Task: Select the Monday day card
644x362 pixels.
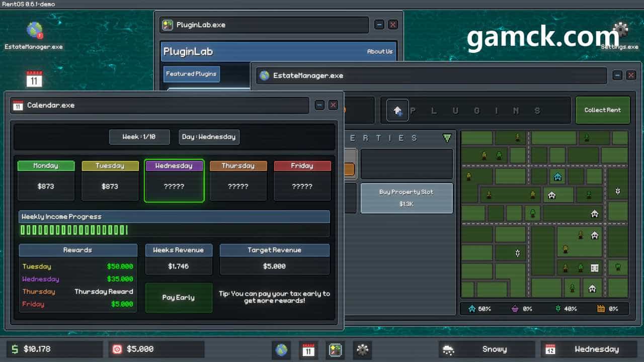Action: 46,181
